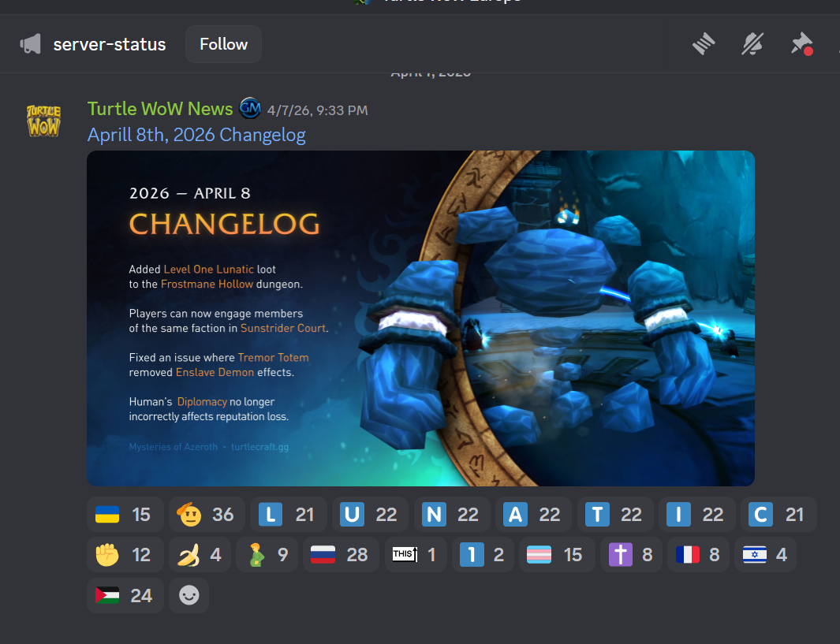This screenshot has width=840, height=644.
Task: Open the threads icon in header
Action: point(704,44)
